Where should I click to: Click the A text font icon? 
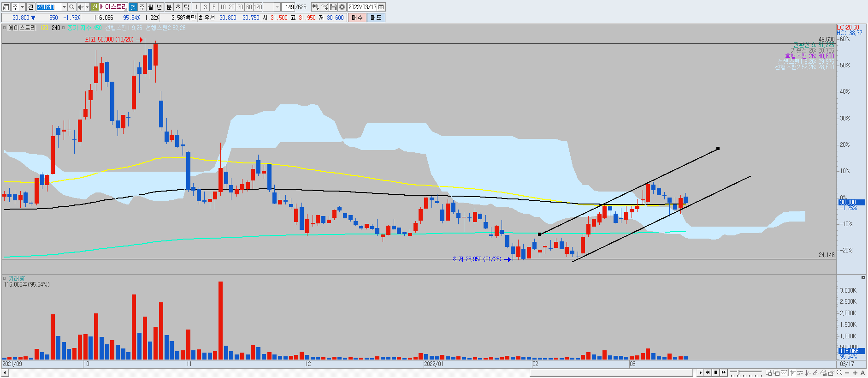[x=862, y=373]
